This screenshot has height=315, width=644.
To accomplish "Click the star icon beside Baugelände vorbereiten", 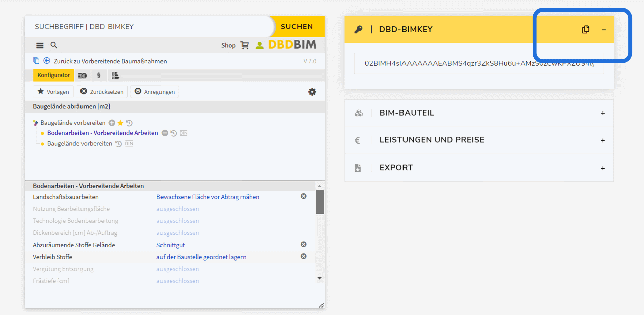I will [x=120, y=123].
